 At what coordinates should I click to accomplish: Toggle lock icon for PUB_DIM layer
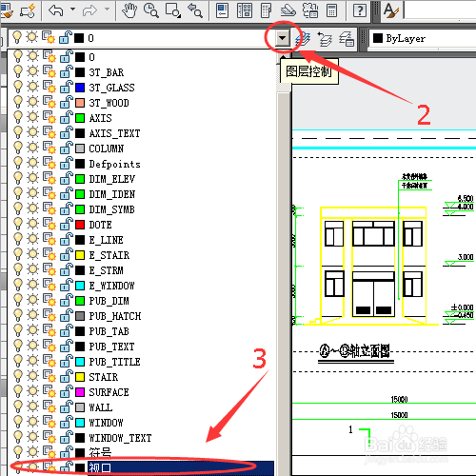(x=67, y=300)
